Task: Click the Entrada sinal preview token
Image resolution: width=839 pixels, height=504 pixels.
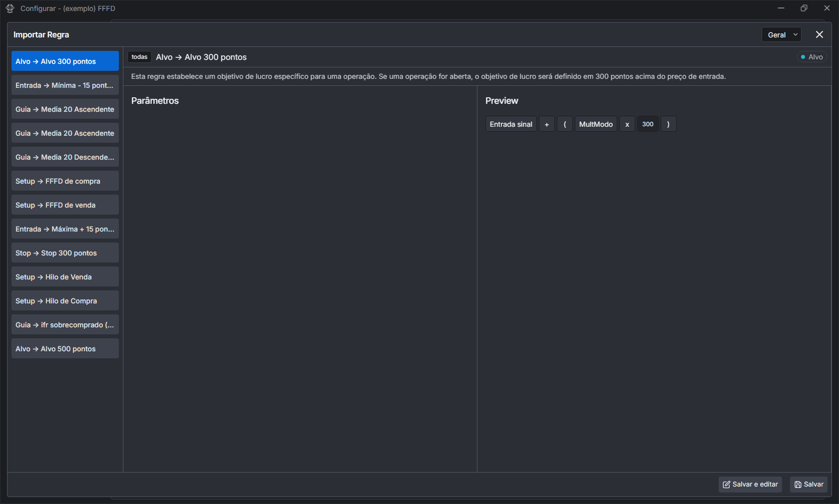Action: point(510,124)
